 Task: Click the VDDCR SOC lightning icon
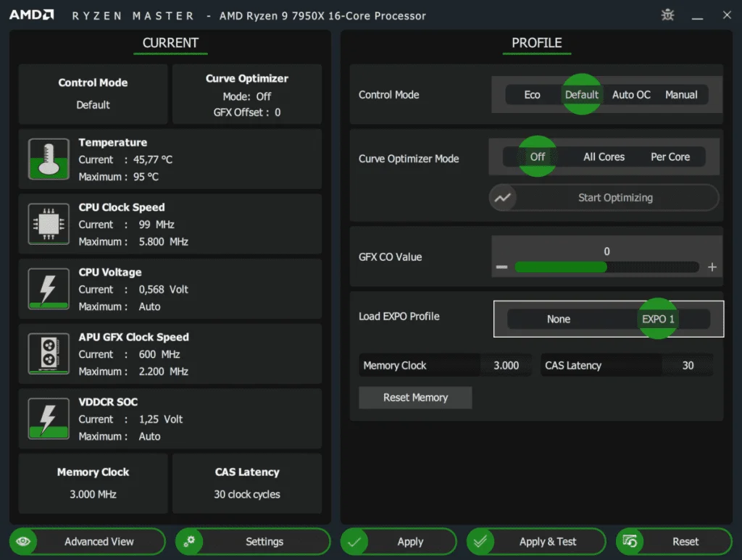49,419
